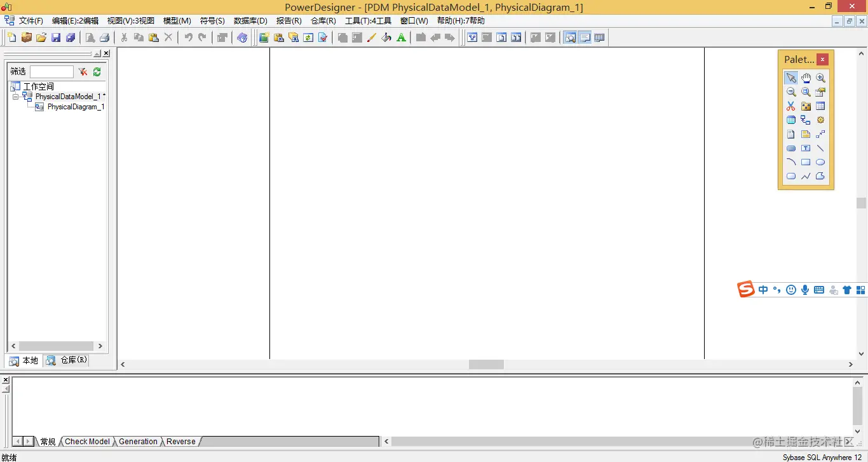Click the New Model toolbar icon
868x462 pixels.
coord(11,37)
